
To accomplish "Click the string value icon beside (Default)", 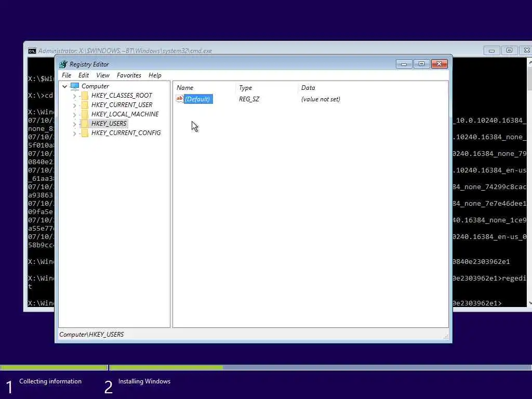I will pyautogui.click(x=179, y=99).
